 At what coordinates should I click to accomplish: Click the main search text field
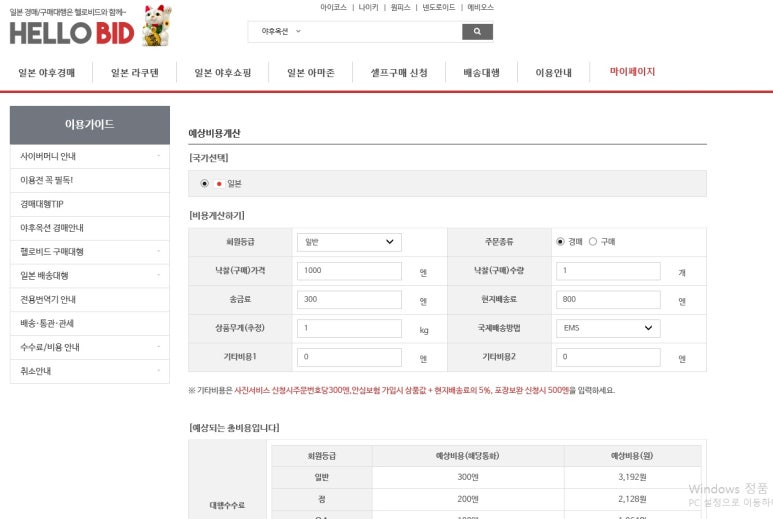pos(382,32)
